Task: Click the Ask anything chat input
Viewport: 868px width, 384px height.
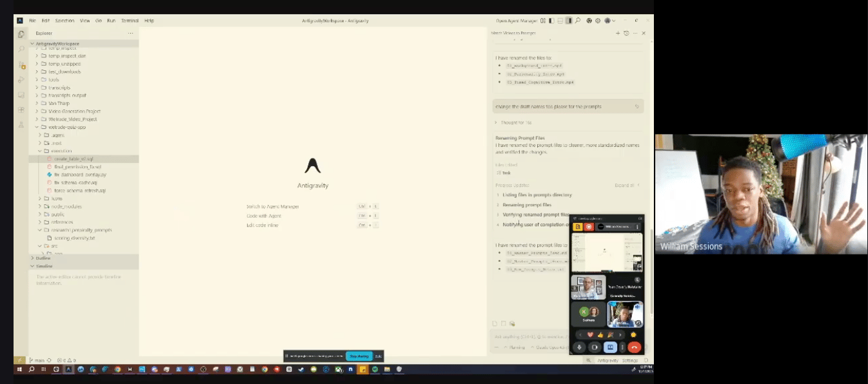Action: [x=529, y=336]
